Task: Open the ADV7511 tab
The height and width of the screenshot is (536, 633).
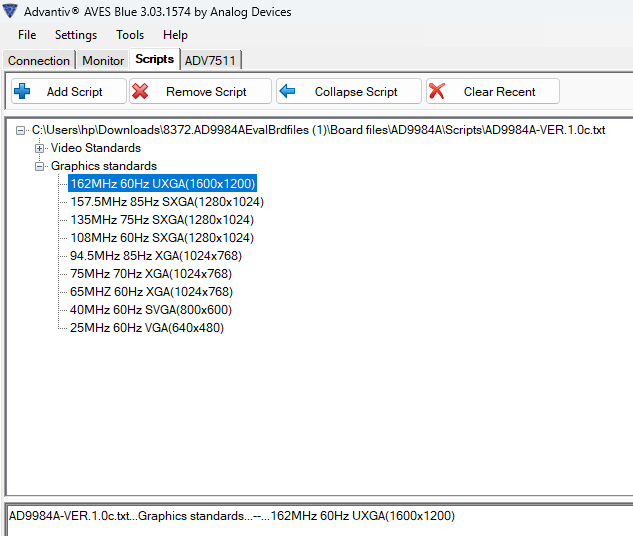Action: pyautogui.click(x=210, y=61)
